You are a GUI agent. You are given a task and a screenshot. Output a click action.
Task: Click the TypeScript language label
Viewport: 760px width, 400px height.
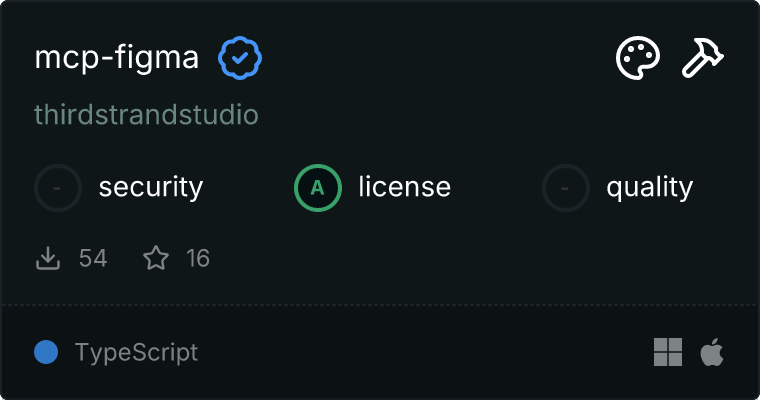point(136,352)
